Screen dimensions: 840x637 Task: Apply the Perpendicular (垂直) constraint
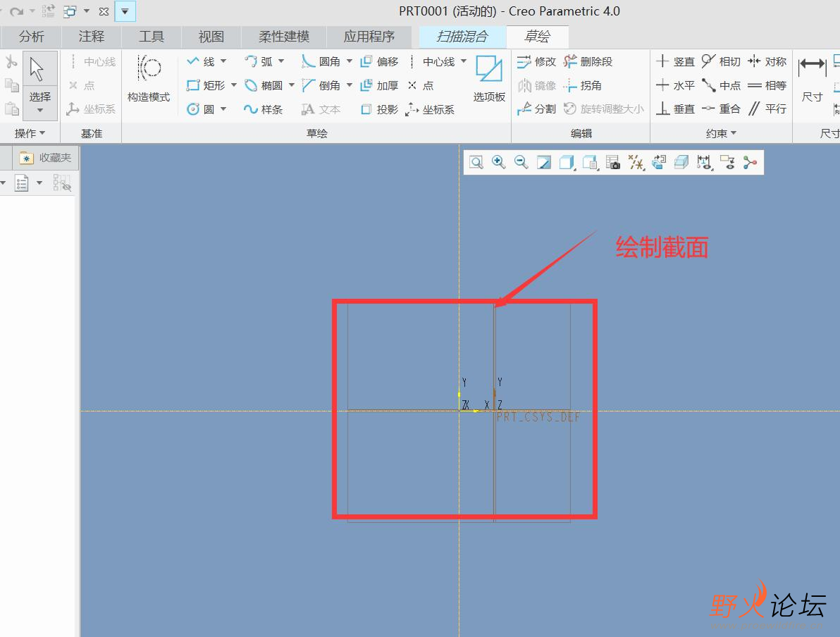click(x=676, y=109)
